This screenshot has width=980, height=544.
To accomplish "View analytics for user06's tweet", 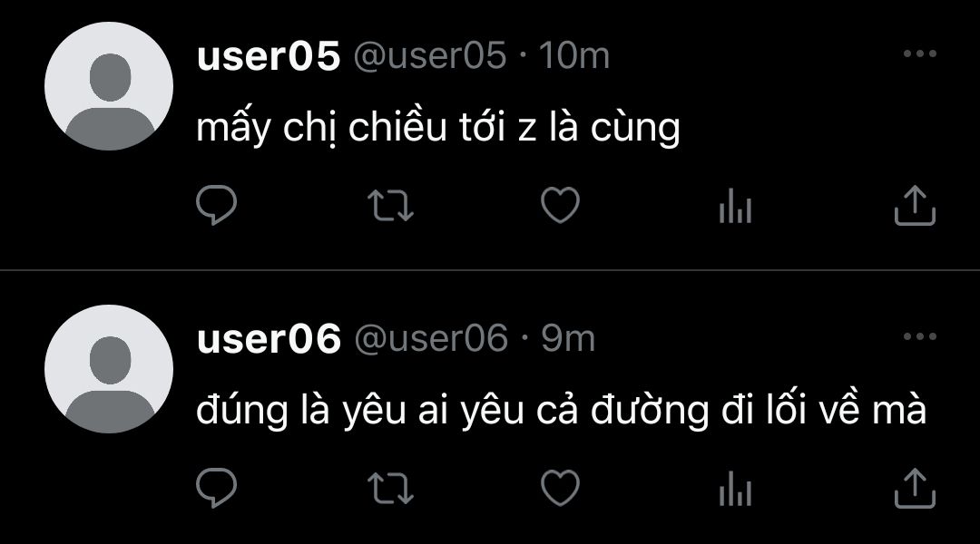I will point(735,489).
